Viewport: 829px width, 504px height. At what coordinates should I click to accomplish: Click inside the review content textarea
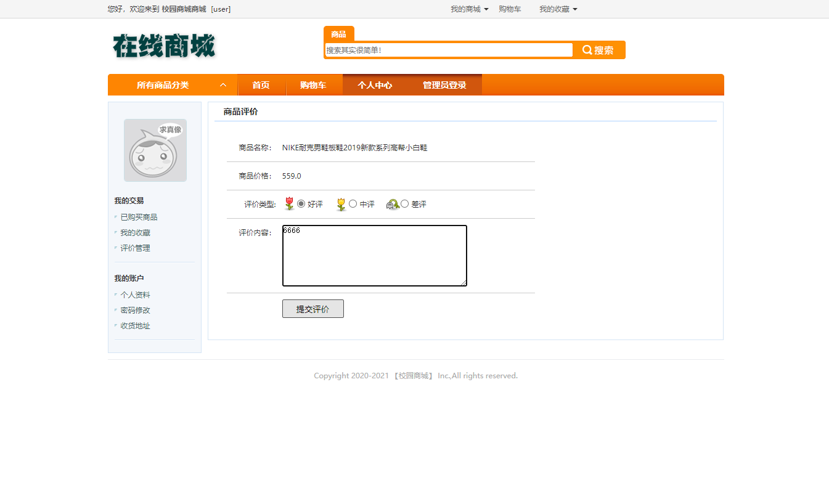click(374, 256)
